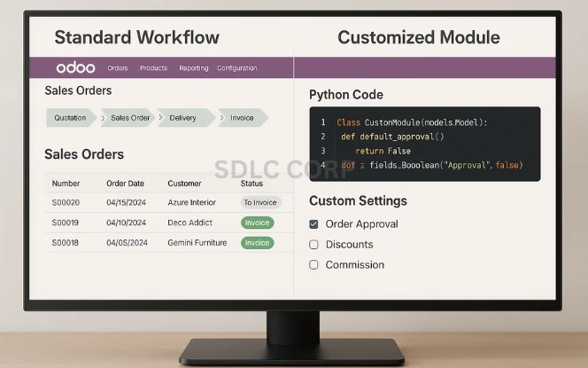Click the Invoice badge for Gemini Furniture
Screen dimensions: 588x368
pyautogui.click(x=257, y=243)
